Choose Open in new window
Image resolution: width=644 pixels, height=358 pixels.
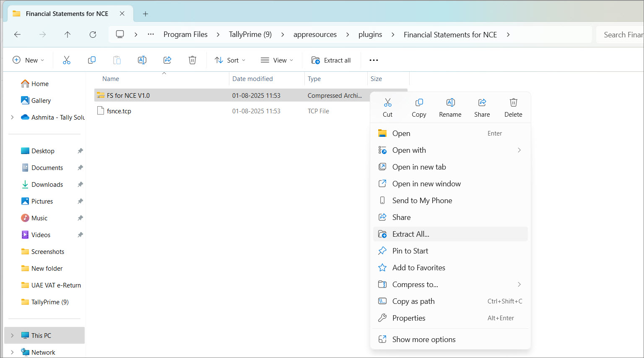tap(450, 184)
